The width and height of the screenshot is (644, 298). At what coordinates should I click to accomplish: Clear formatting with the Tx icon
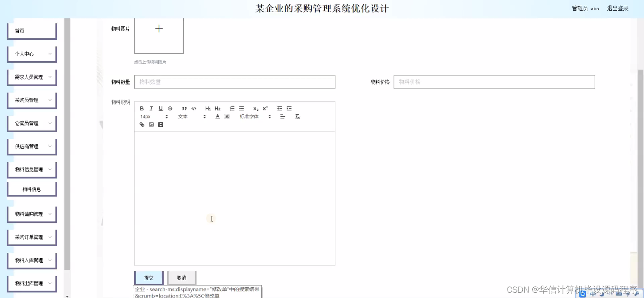(297, 117)
